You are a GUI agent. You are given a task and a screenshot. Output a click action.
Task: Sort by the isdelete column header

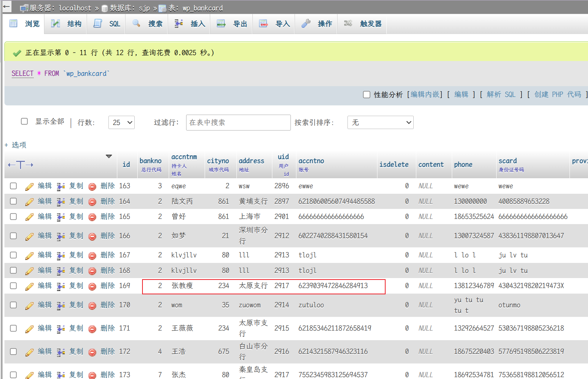coord(394,165)
